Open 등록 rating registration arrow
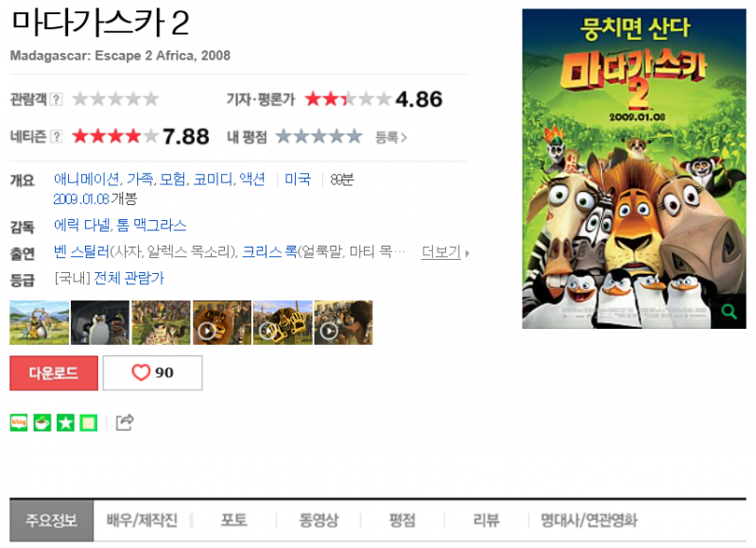This screenshot has height=548, width=756. pos(391,138)
